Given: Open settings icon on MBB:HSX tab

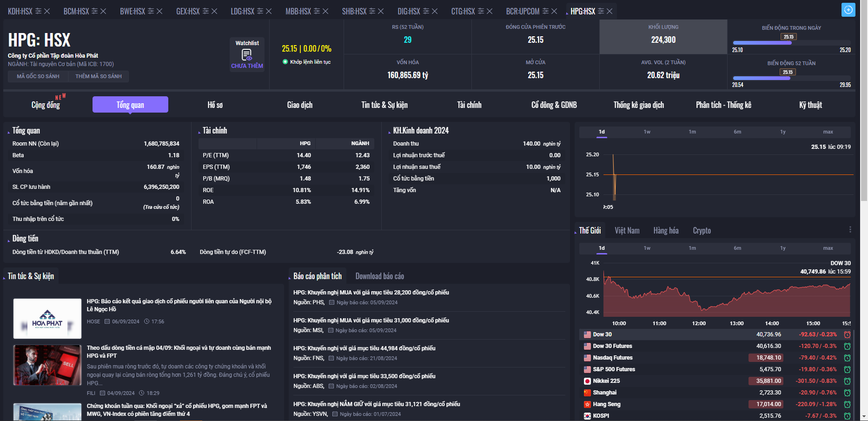Looking at the screenshot, I should pos(317,11).
